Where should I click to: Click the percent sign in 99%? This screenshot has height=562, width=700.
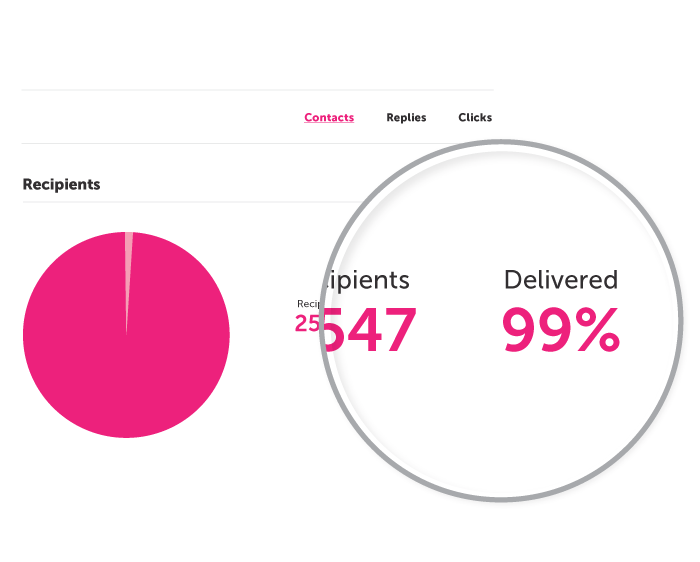point(597,329)
